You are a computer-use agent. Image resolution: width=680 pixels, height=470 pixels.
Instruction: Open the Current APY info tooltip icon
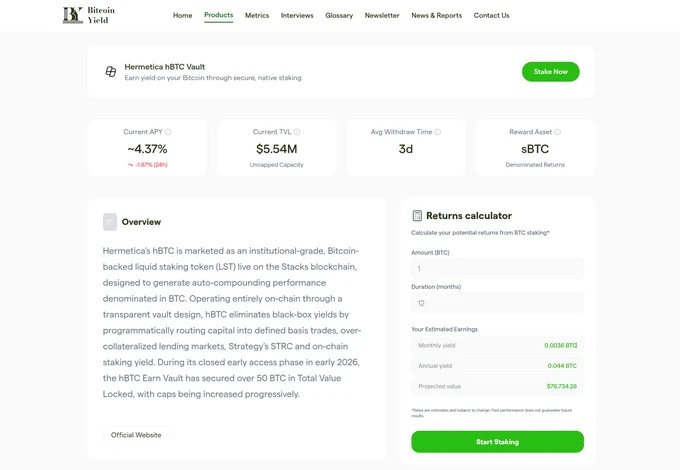tap(168, 132)
